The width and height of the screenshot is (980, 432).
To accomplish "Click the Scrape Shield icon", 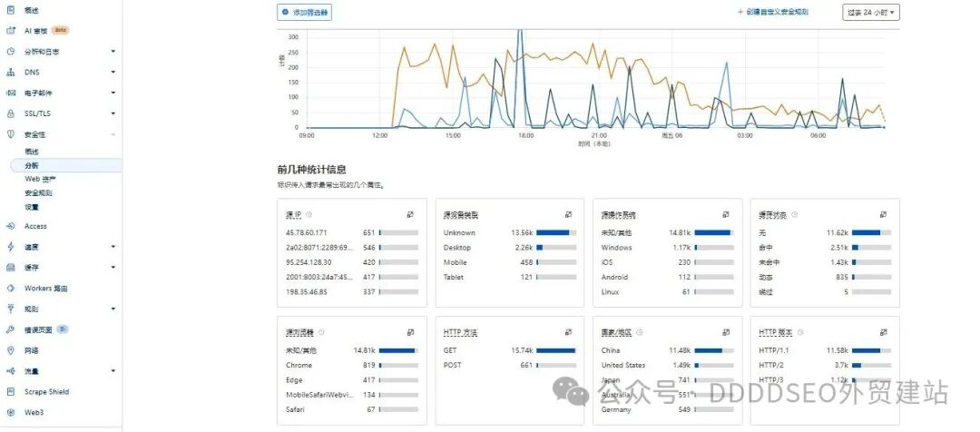I will tap(11, 392).
